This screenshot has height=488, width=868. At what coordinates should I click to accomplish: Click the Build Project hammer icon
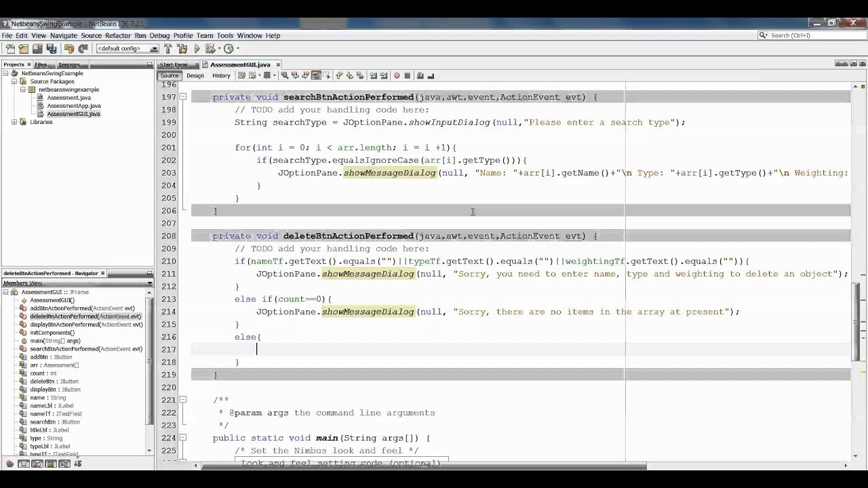point(167,49)
